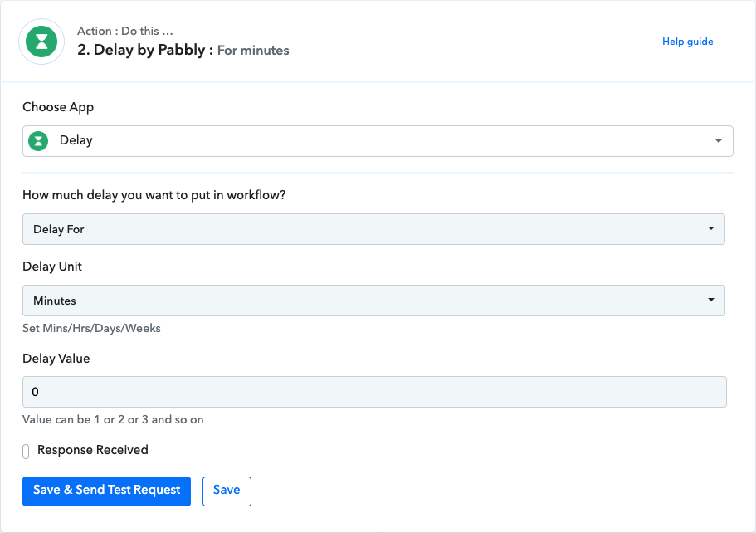Click the large green hourglass Delay icon
This screenshot has width=756, height=533.
(41, 42)
